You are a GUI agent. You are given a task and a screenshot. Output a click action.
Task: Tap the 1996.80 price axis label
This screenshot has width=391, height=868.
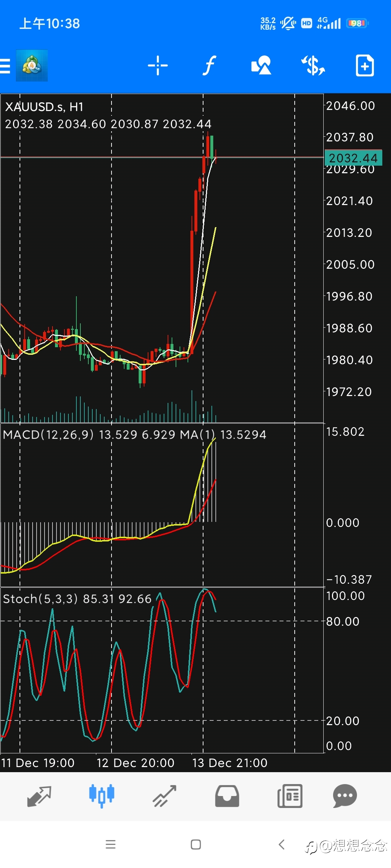click(349, 297)
